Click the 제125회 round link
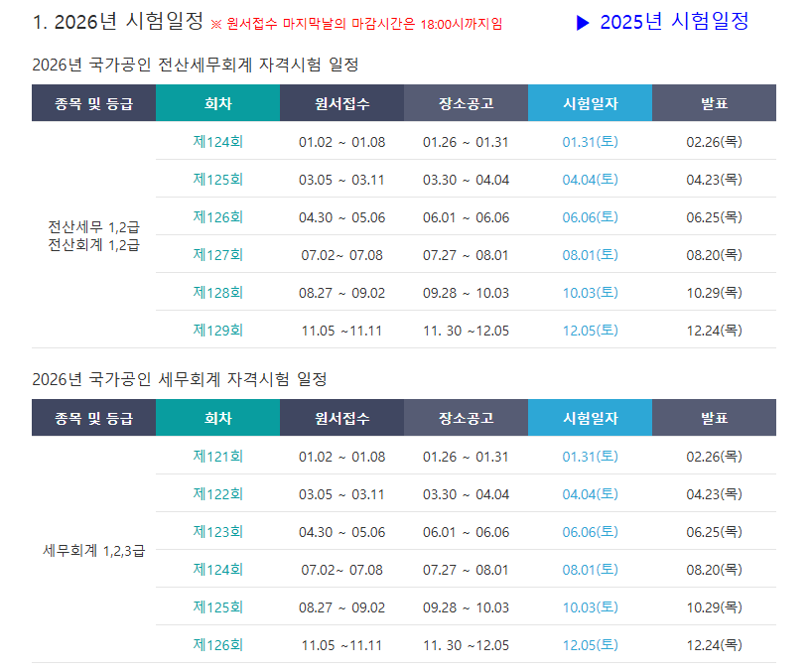The width and height of the screenshot is (811, 672). (217, 180)
